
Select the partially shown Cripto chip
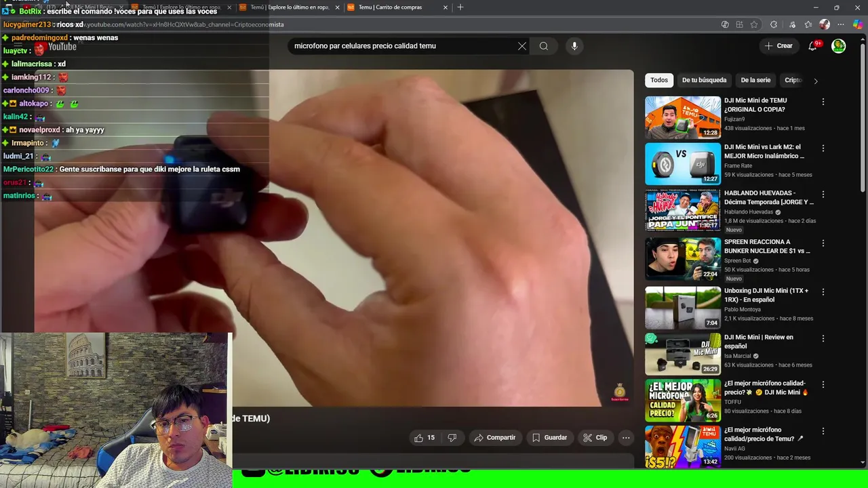click(x=793, y=80)
